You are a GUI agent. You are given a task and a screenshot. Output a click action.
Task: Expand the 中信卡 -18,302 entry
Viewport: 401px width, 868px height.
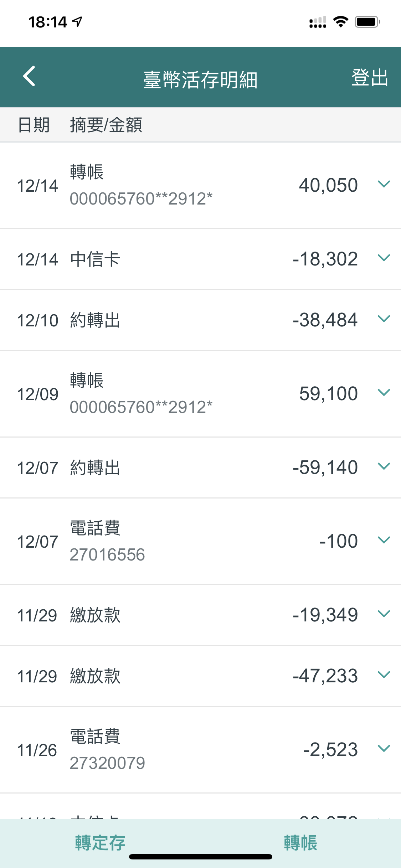click(384, 258)
